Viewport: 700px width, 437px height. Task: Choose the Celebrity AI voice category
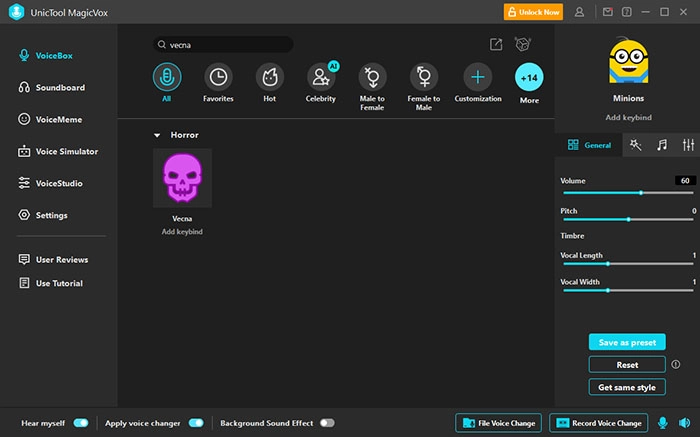tap(321, 77)
